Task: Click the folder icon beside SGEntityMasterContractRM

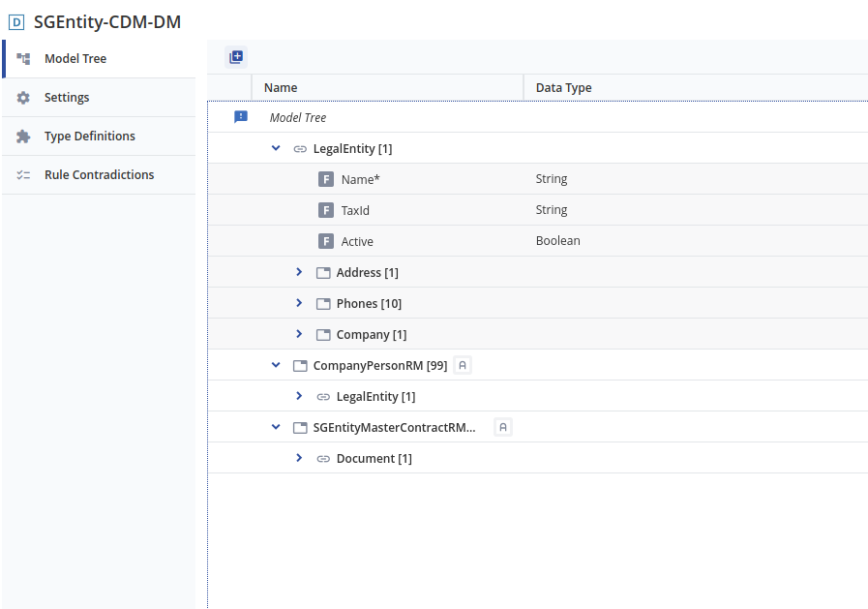Action: click(300, 427)
